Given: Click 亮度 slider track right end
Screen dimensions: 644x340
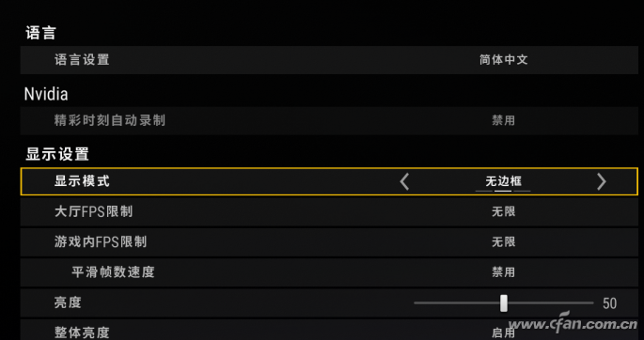Looking at the screenshot, I should click(591, 303).
